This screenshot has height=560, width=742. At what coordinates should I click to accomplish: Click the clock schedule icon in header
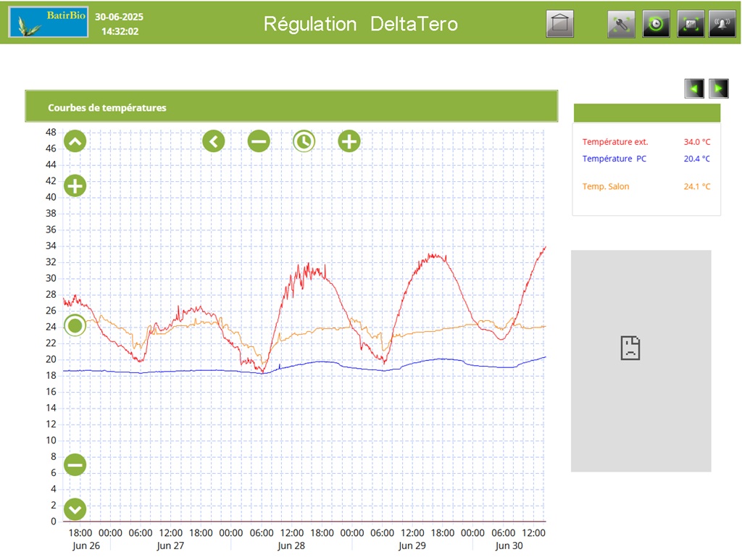pos(656,25)
